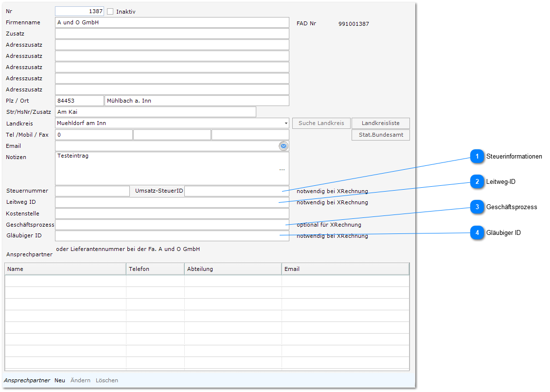Viewport: 550px width, 392px height.
Task: Click into the Steuernummer input field
Action: [91, 191]
